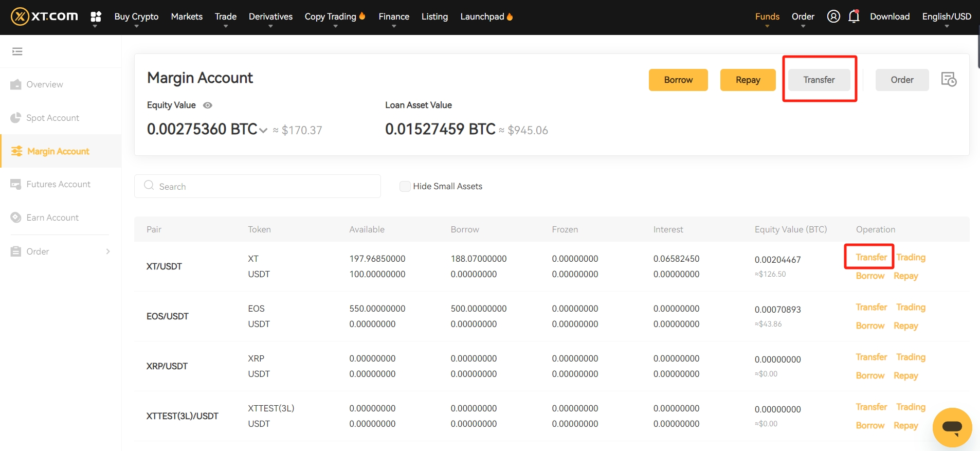Click the Futures Account sidebar icon
Screen dimensions: 980x451
click(16, 184)
